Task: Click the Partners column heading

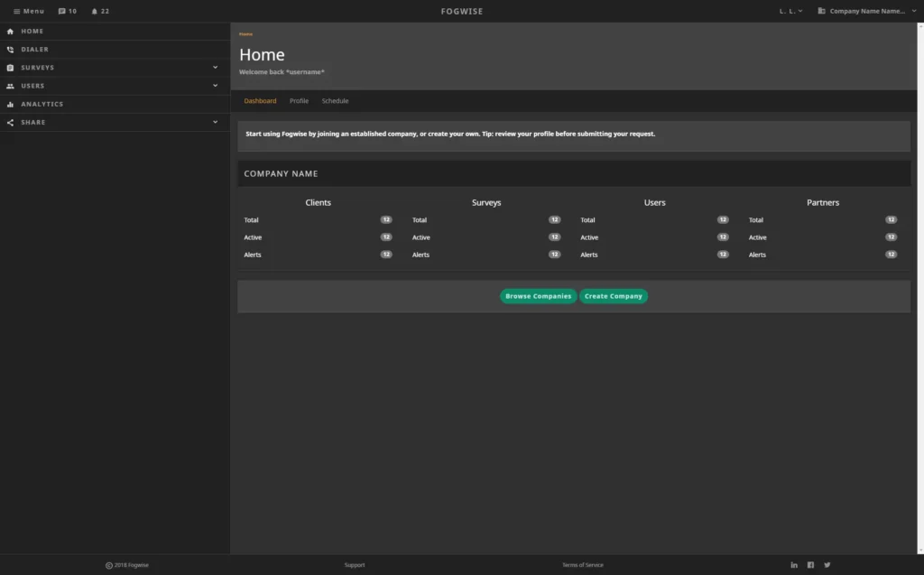Action: 823,202
